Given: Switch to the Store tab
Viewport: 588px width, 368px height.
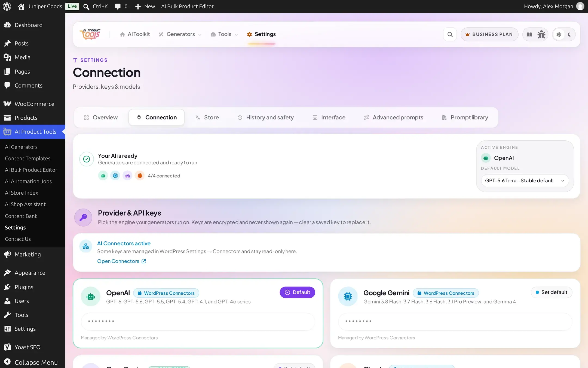Looking at the screenshot, I should (x=207, y=117).
